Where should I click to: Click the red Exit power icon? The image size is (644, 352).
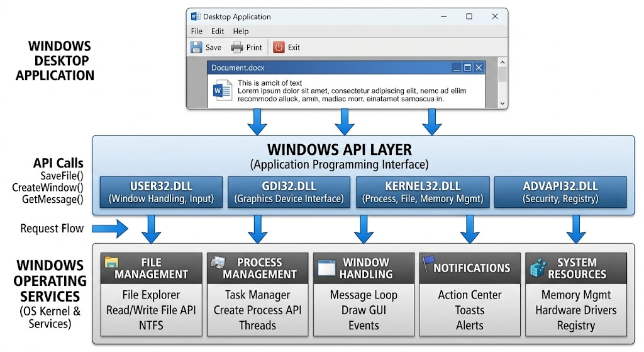pos(279,47)
